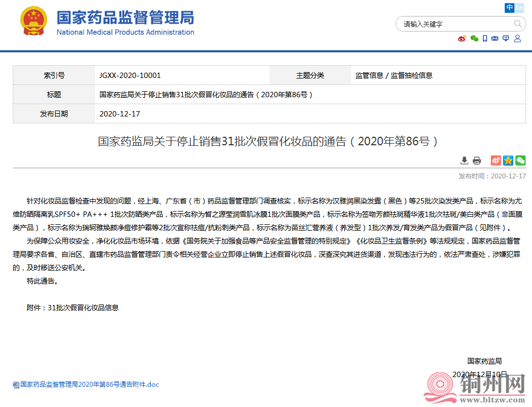Switch language to 中 (Chinese)

click(x=509, y=7)
